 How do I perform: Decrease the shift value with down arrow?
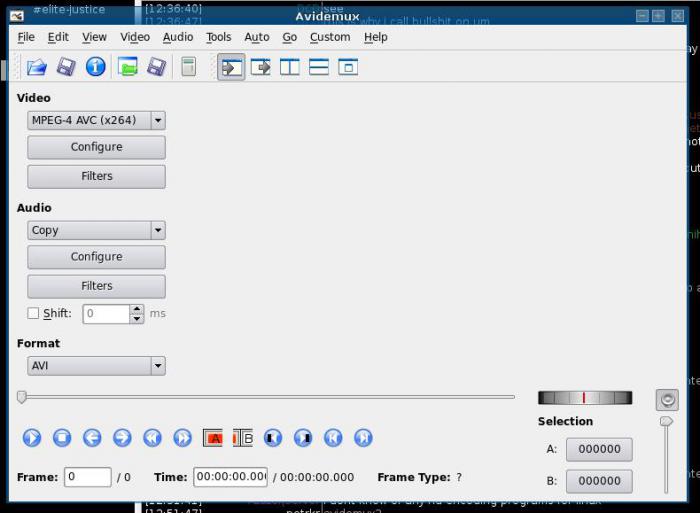point(137,319)
